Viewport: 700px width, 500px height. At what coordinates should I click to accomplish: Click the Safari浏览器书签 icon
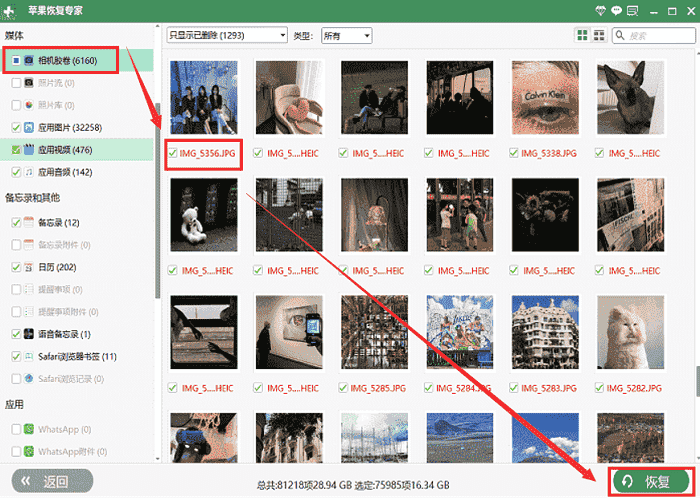click(29, 356)
